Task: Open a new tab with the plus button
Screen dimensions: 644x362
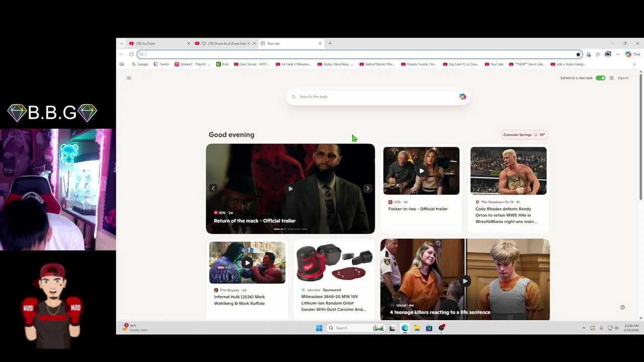Action: coord(330,43)
